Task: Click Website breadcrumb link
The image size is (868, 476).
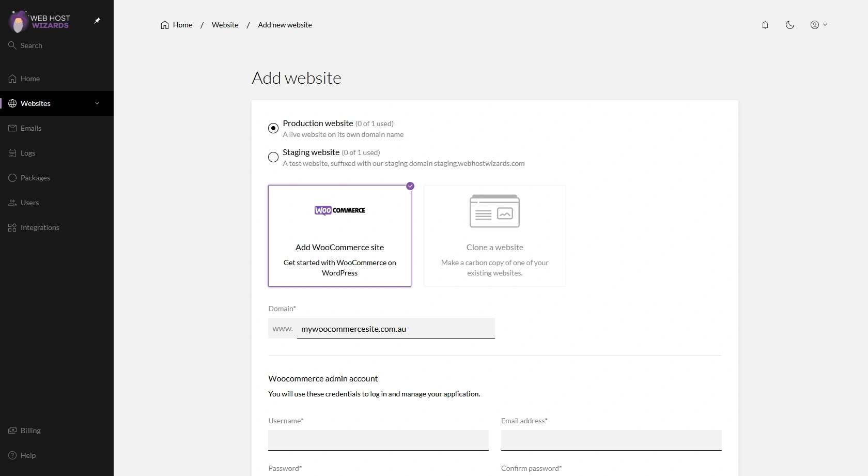Action: [x=225, y=25]
